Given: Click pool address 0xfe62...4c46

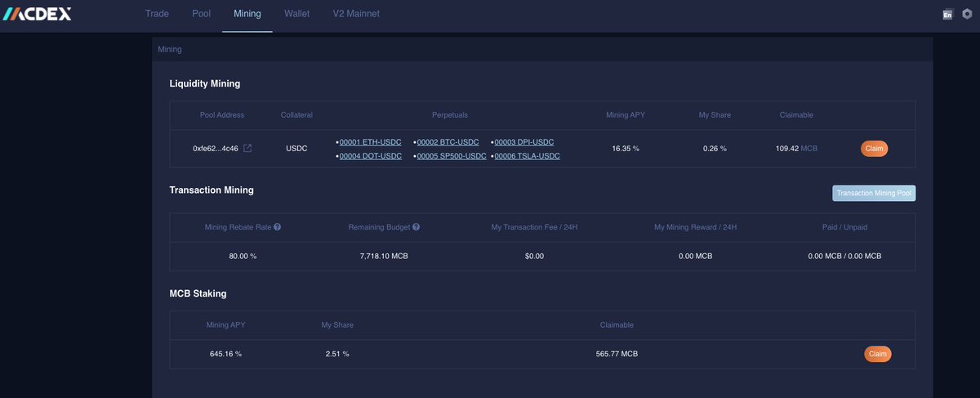Looking at the screenshot, I should point(216,149).
